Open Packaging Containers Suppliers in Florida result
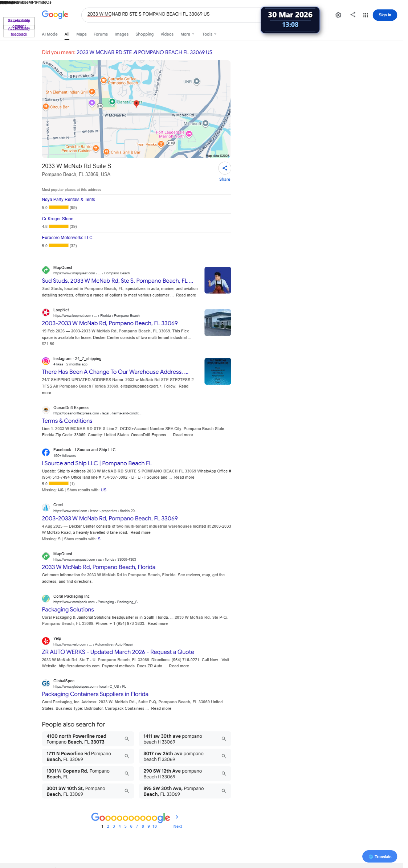 95,694
